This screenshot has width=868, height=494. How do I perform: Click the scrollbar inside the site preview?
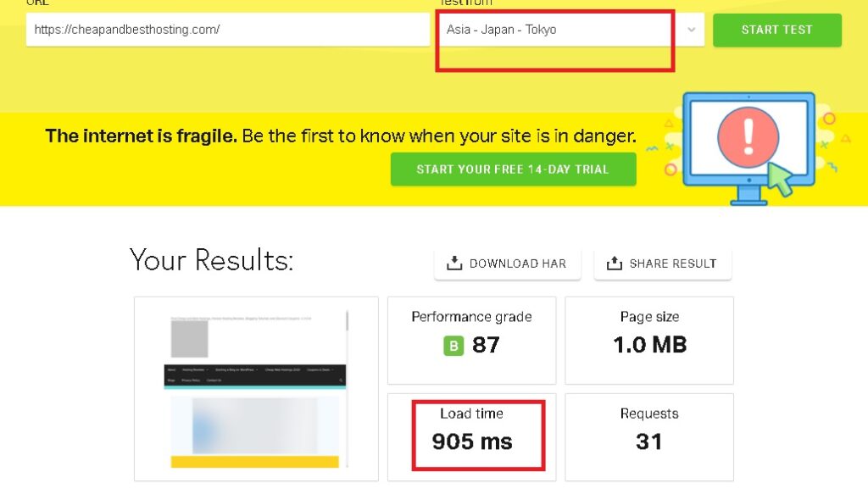pyautogui.click(x=347, y=322)
